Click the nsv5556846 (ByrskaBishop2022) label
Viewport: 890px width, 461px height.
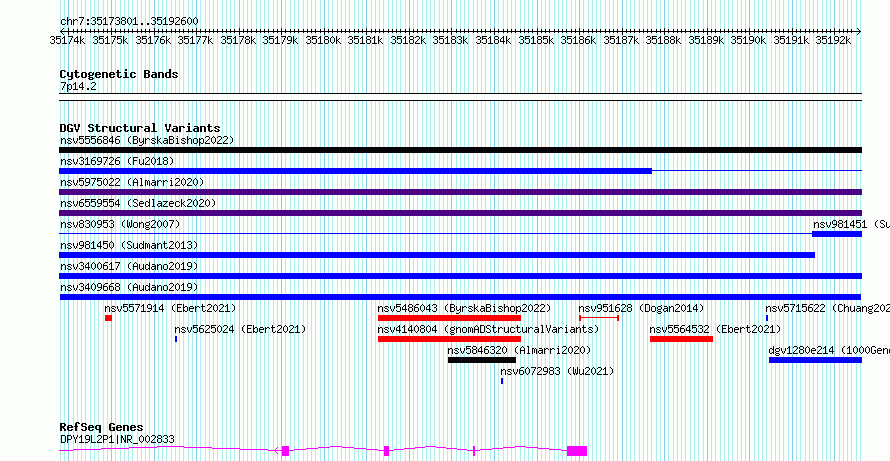click(x=147, y=140)
